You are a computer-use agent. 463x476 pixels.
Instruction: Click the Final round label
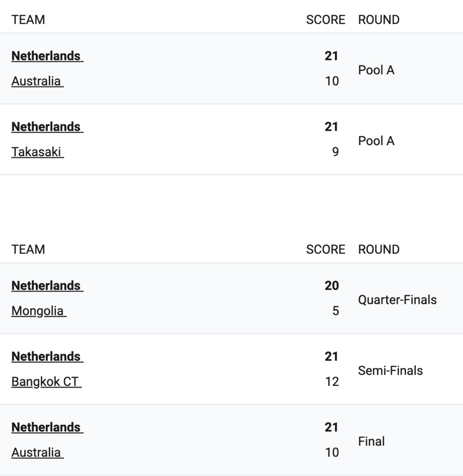click(371, 442)
